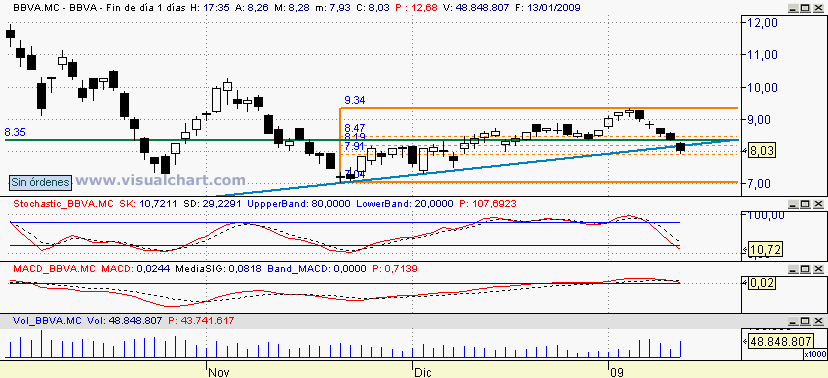Maximize the Stochastic indicator panel
The image size is (828, 378).
tap(806, 204)
